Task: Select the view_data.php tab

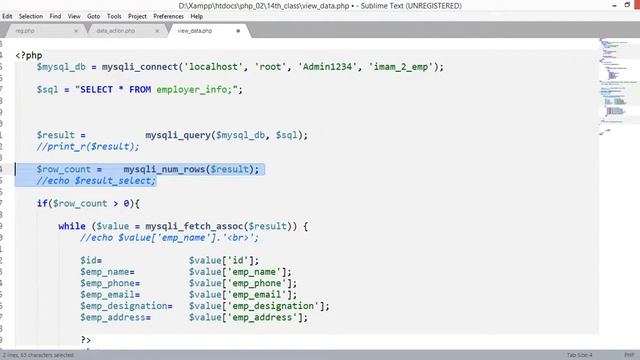Action: click(x=195, y=31)
